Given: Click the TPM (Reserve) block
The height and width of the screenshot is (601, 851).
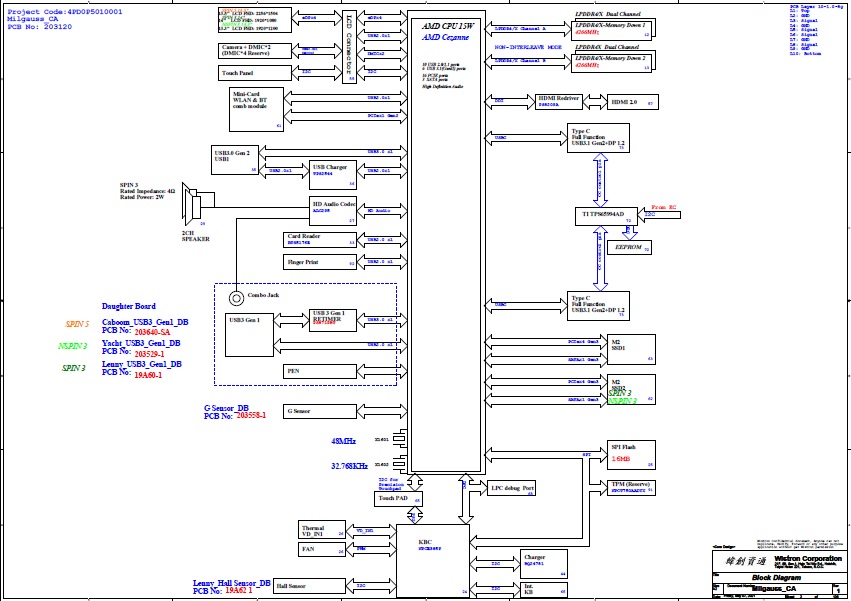Looking at the screenshot, I should [631, 488].
